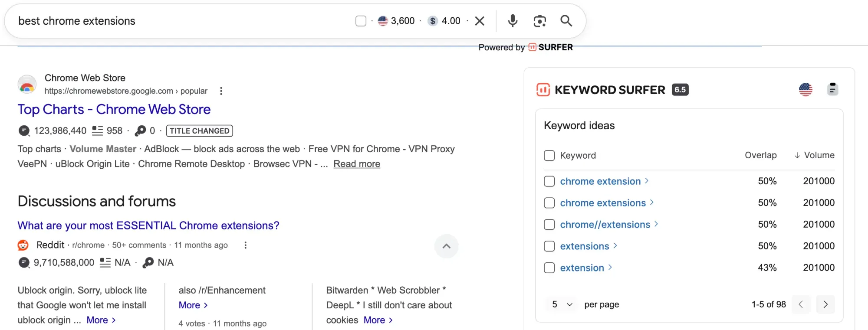Click More after ublock origin comment
The image size is (868, 330).
tap(101, 320)
